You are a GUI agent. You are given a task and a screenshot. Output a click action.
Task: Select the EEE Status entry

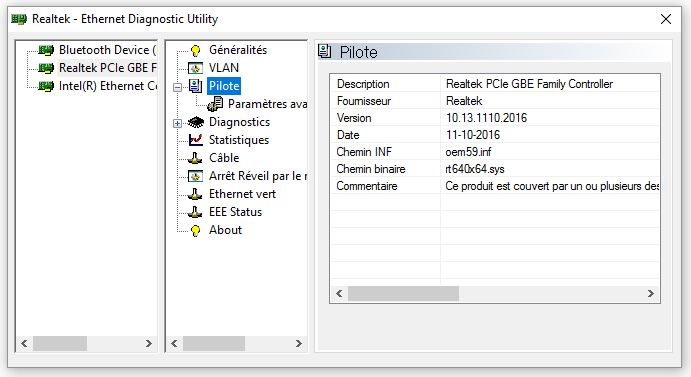(x=235, y=212)
